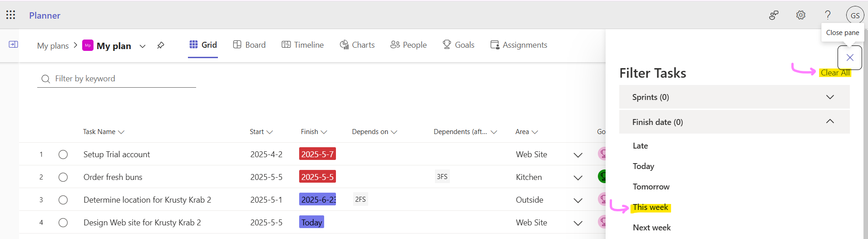Click the red 2025-5-7 finish date
This screenshot has width=868, height=239.
(317, 154)
